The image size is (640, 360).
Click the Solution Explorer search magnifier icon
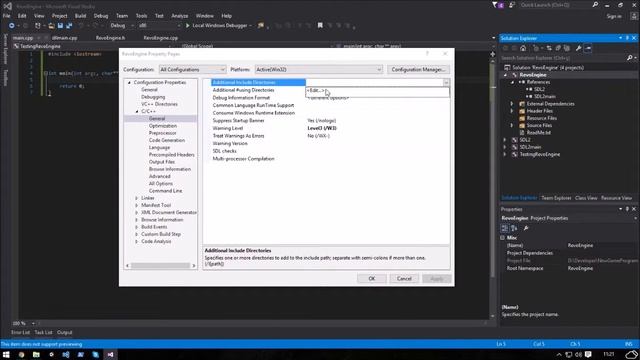(x=629, y=58)
